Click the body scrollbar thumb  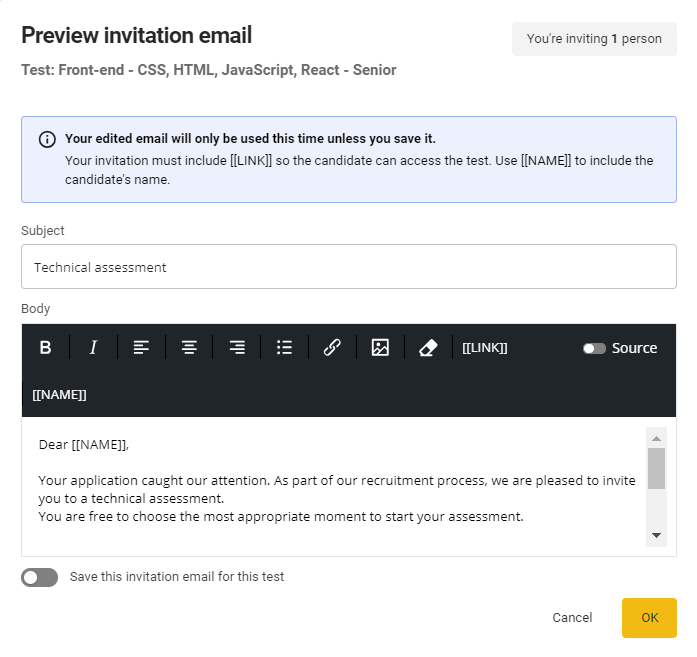[656, 468]
